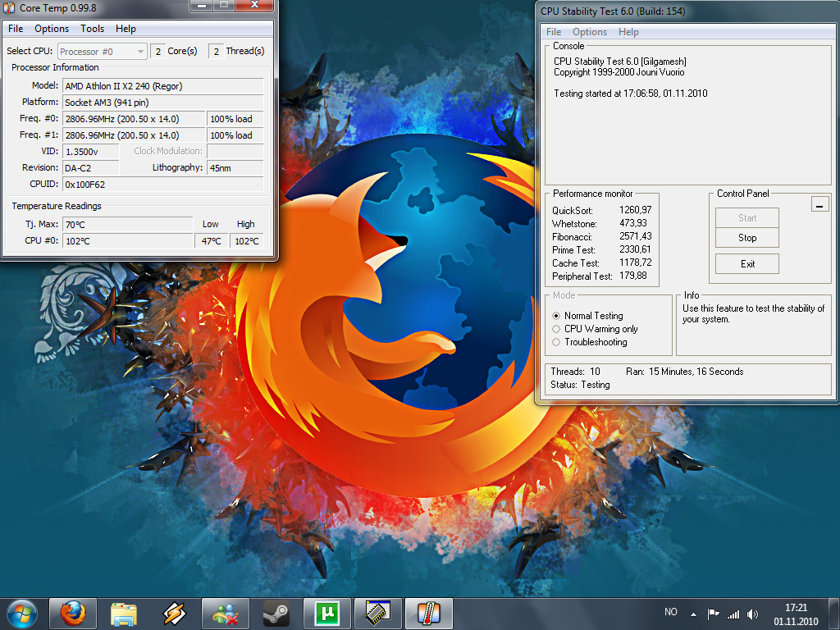Click the Revision value DA-C2
Screen dimensions: 840x630
[x=90, y=167]
